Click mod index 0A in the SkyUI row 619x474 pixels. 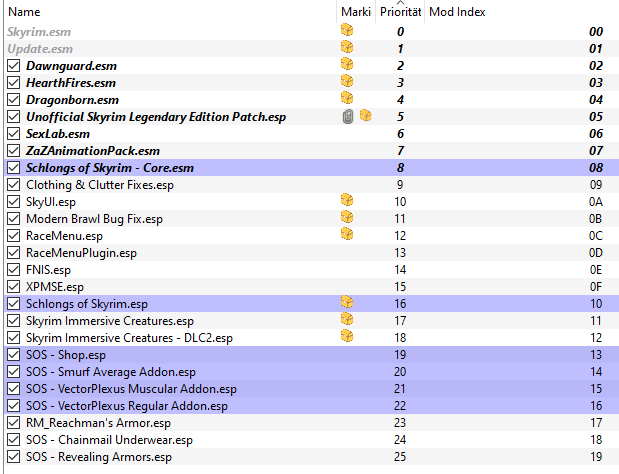pos(596,202)
